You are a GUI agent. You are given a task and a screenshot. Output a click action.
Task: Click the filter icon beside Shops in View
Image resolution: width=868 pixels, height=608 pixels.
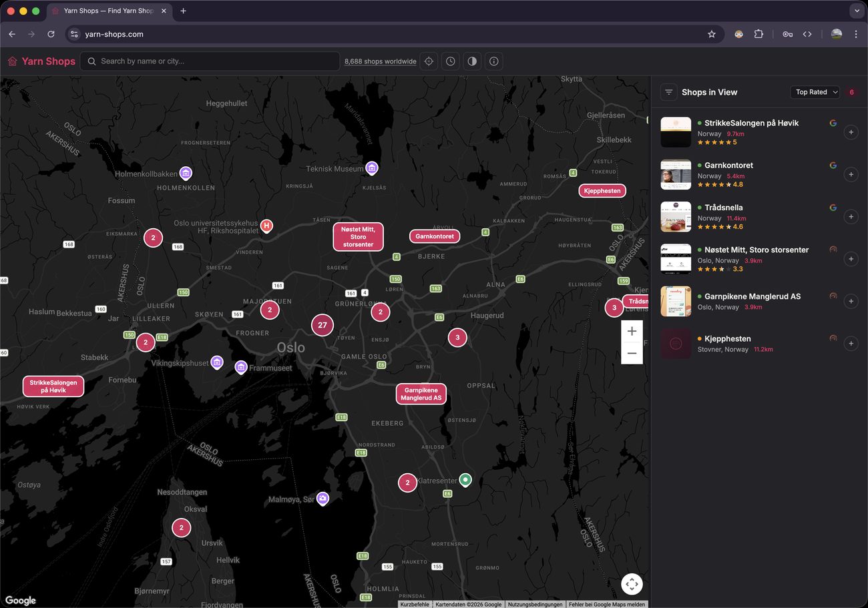click(x=668, y=92)
